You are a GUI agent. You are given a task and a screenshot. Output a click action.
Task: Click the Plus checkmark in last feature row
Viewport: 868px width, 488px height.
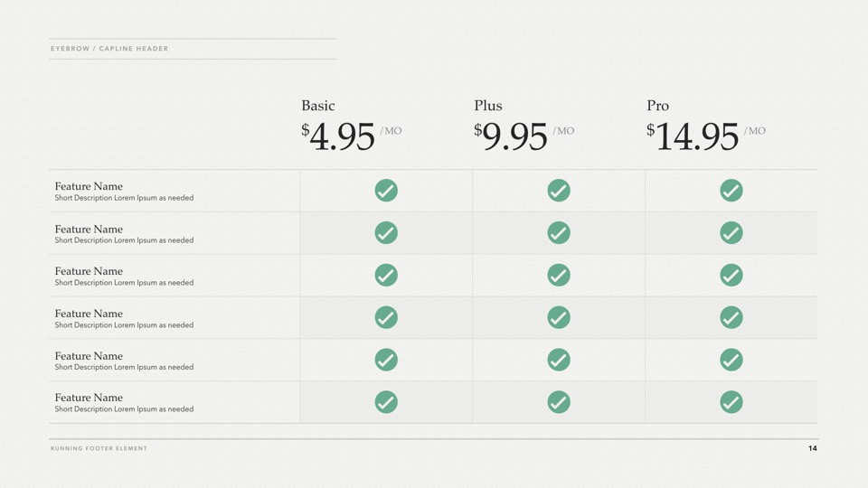(x=559, y=402)
